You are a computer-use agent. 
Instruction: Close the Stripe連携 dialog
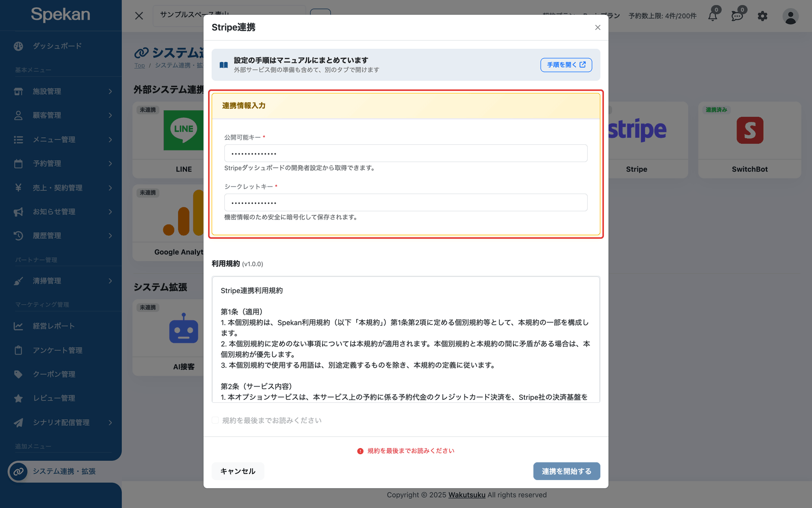click(598, 27)
